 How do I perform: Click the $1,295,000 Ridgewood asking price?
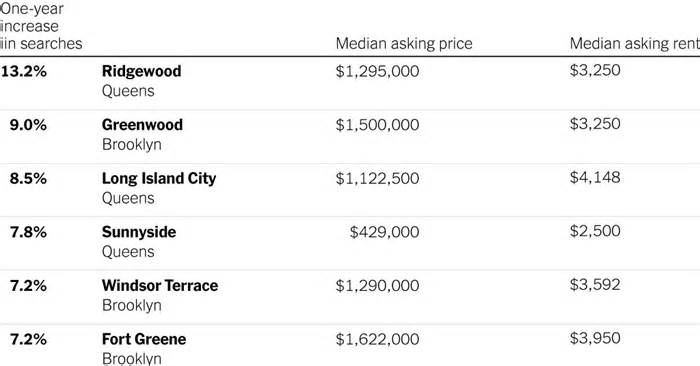(x=377, y=71)
